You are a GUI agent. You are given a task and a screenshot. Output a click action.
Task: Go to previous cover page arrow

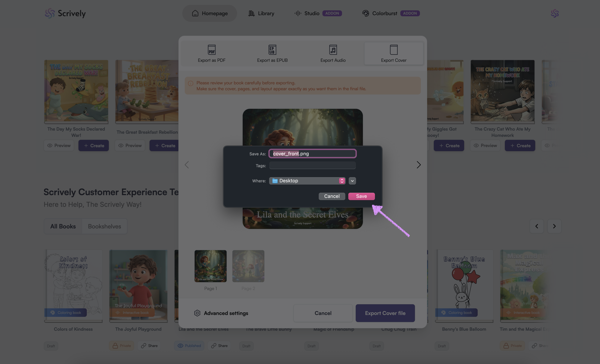pos(187,165)
